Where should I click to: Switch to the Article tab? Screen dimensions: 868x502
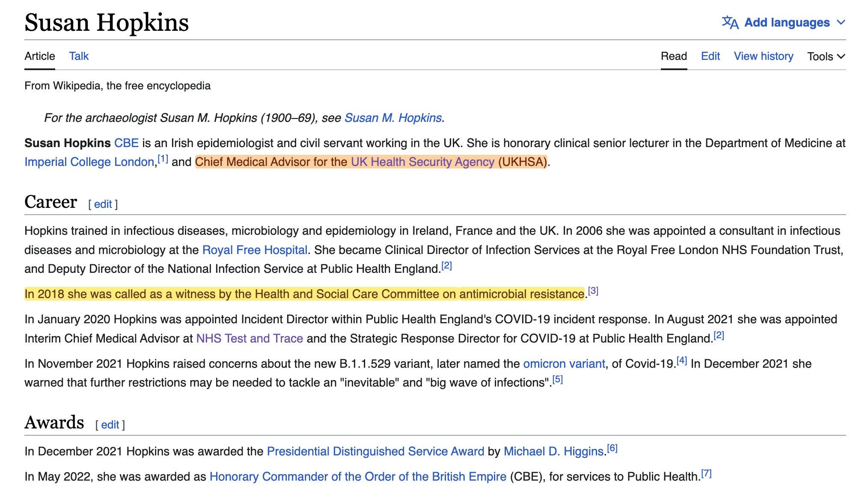[x=40, y=56]
